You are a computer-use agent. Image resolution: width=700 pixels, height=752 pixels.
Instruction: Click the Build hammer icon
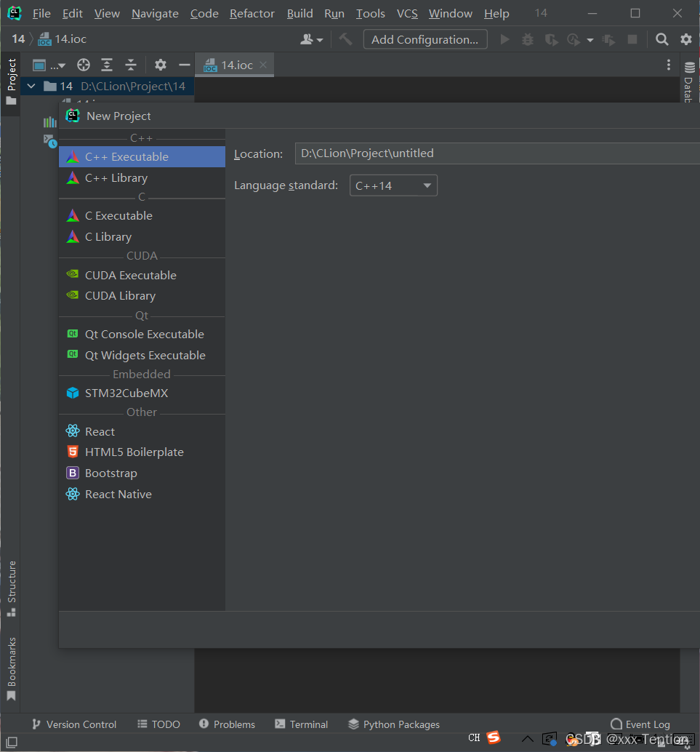point(345,39)
